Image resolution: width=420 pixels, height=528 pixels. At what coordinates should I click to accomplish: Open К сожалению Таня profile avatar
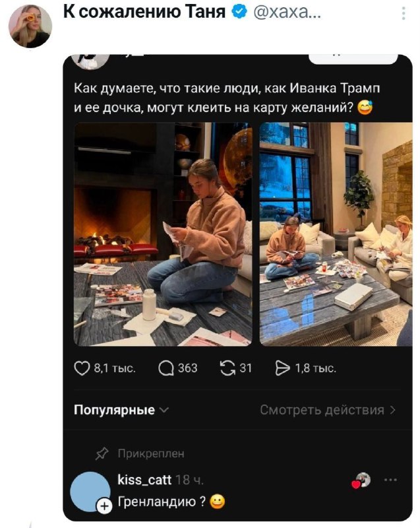point(30,26)
